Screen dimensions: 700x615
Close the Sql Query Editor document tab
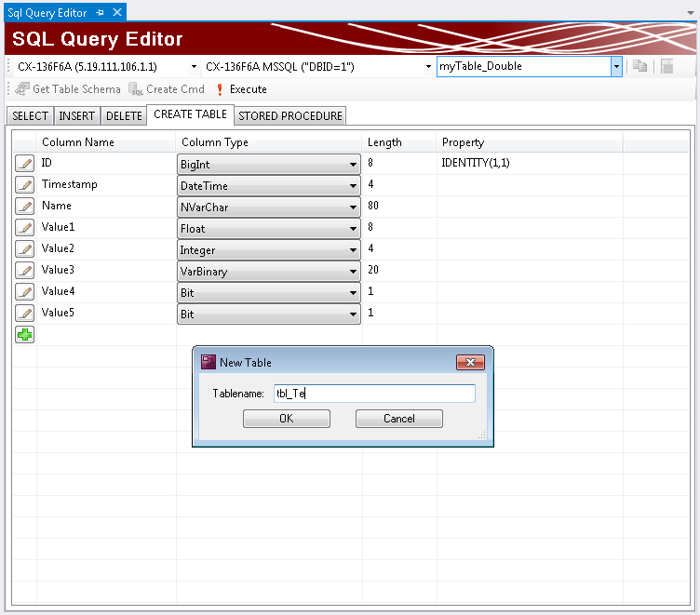(117, 12)
